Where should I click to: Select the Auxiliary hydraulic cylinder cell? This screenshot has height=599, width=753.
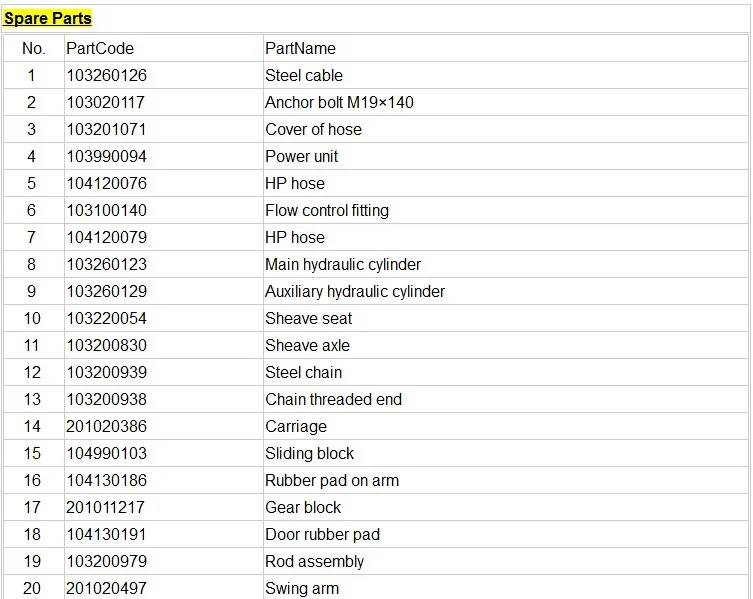355,291
